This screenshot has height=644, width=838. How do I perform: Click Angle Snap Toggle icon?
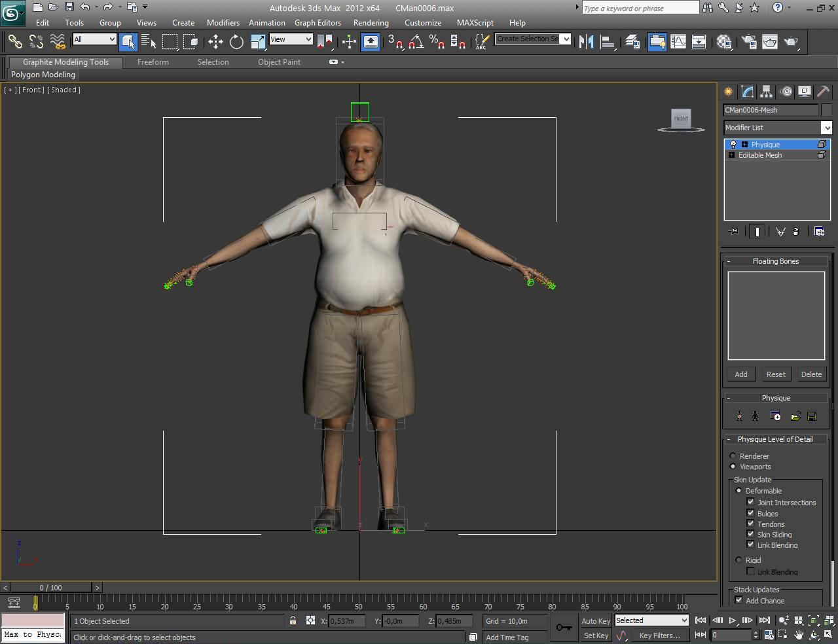[415, 42]
